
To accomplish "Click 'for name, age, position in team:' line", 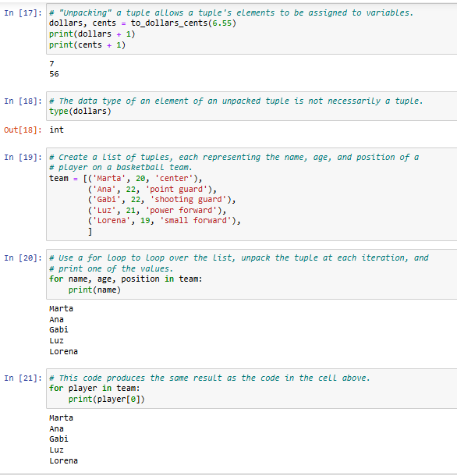I will tap(126, 279).
